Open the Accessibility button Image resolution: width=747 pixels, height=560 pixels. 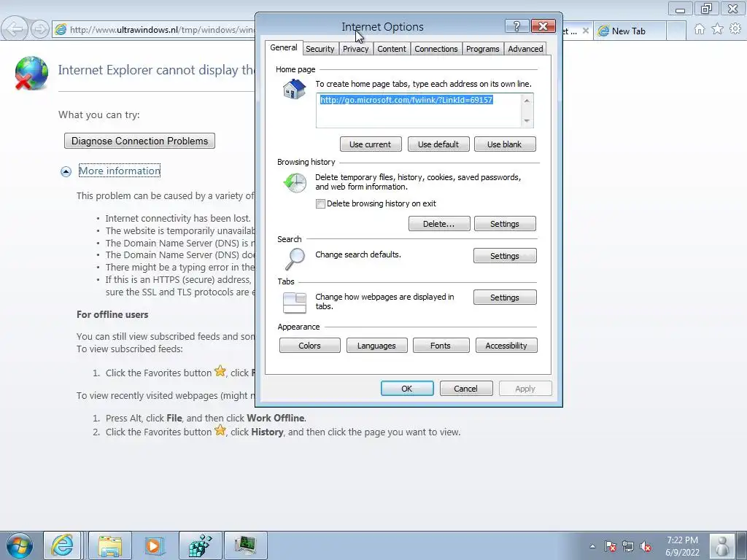[506, 346]
